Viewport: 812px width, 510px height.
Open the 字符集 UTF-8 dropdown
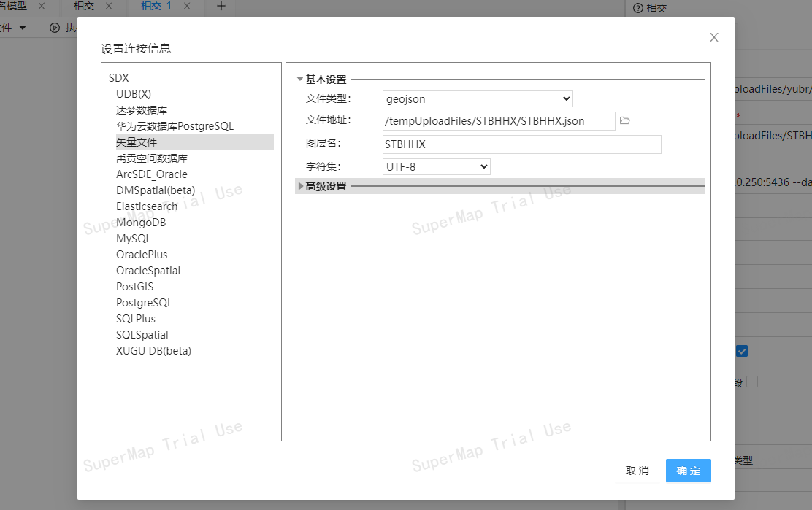point(436,166)
